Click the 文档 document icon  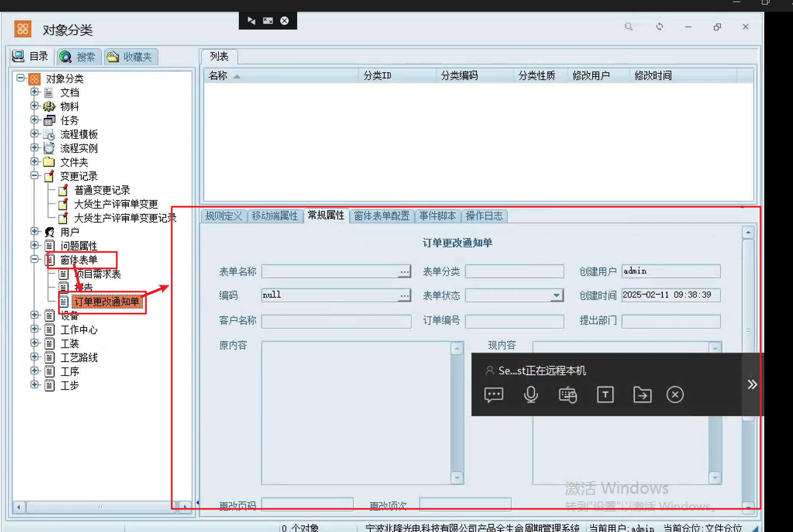(x=49, y=92)
